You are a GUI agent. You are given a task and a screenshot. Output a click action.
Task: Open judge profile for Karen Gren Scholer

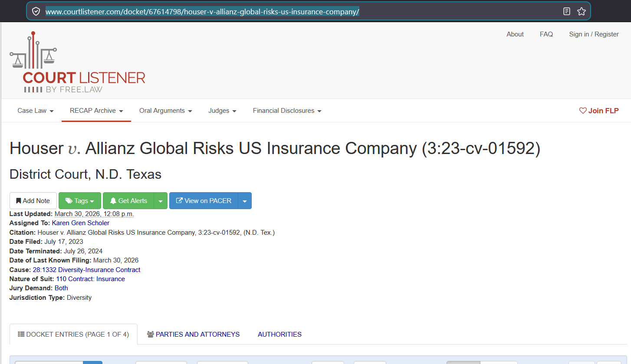point(80,223)
